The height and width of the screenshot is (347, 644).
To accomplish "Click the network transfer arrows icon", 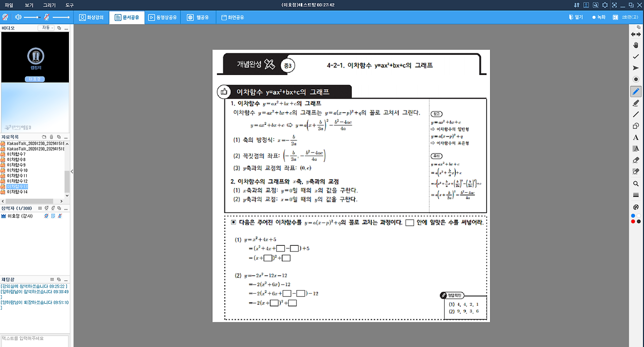I will 577,5.
